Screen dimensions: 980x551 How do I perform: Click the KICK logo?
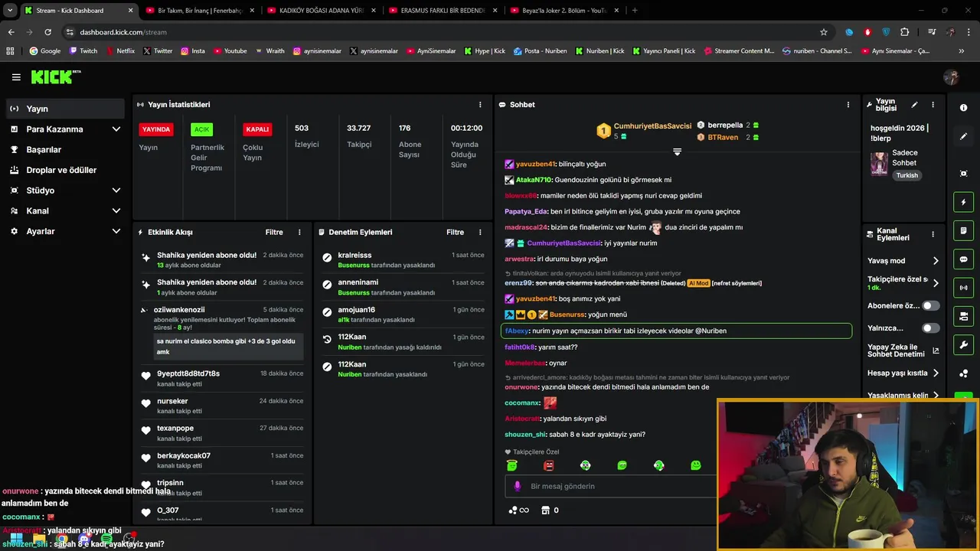[55, 77]
